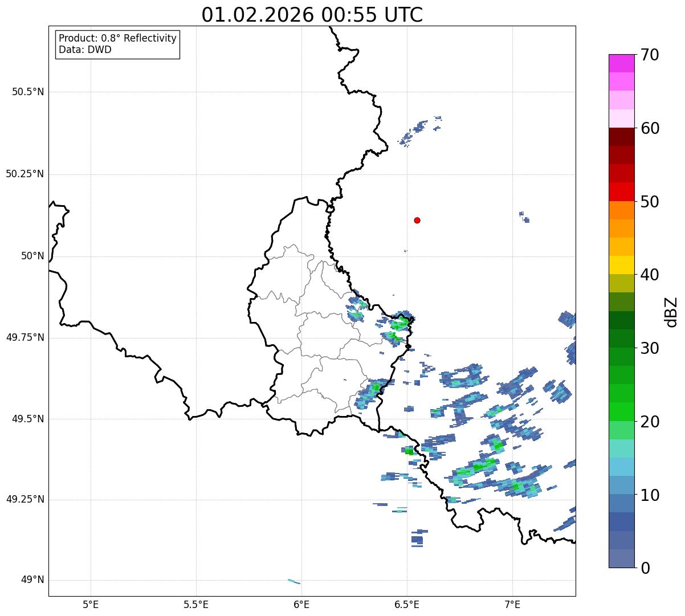Click the latitude label 50.25°N
Viewport: 685px width, 616px height.
tap(25, 174)
